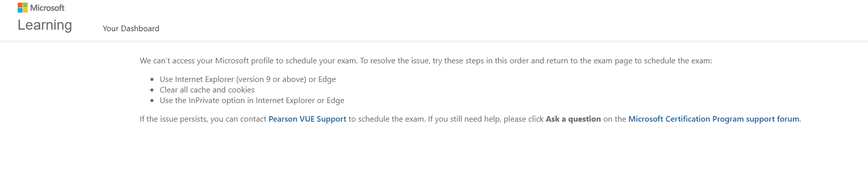Screen dimensions: 868x193
Task: Click bullet point before Clear all cache
Action: [x=152, y=90]
